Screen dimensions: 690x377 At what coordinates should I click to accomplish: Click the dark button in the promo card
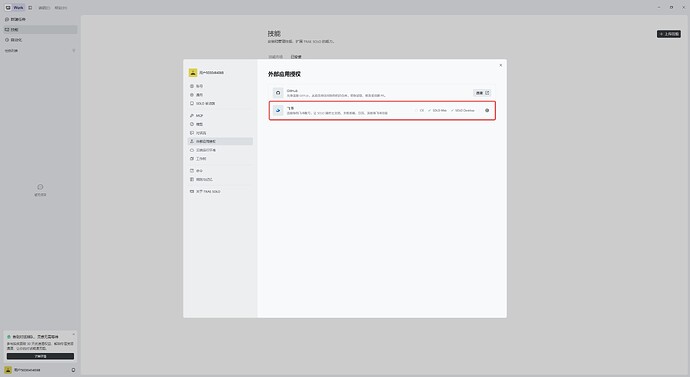click(x=40, y=356)
